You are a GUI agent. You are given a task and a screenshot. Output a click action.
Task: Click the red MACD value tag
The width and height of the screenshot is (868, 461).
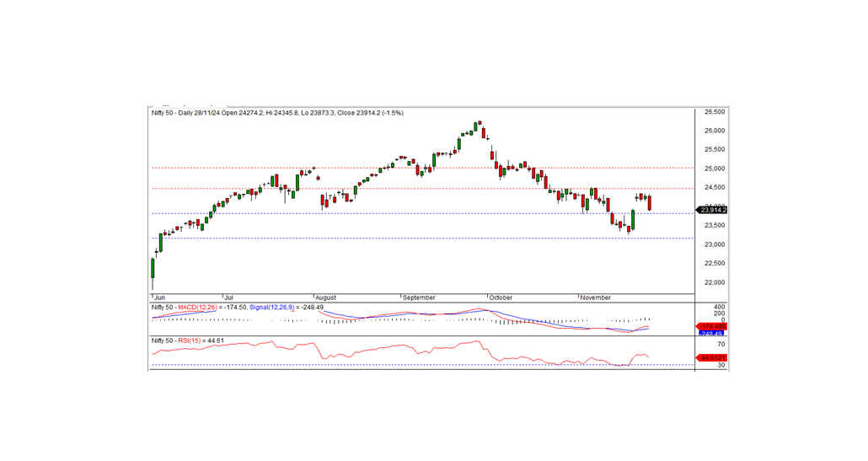(712, 327)
